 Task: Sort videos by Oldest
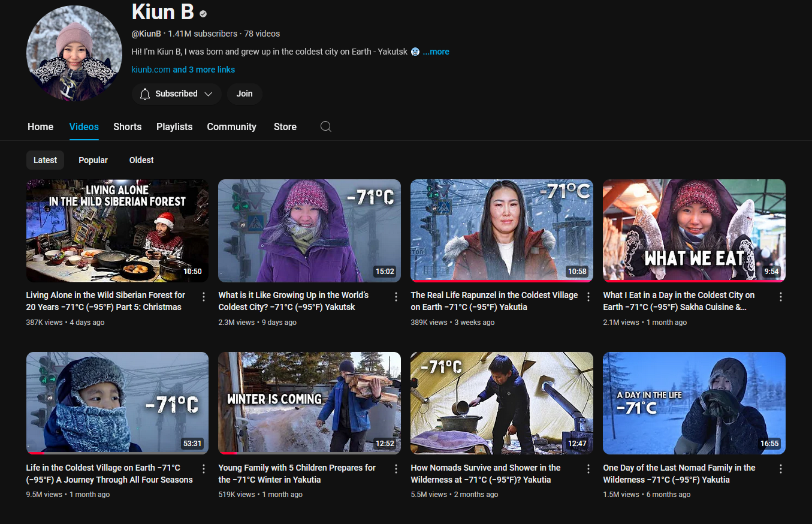141,160
